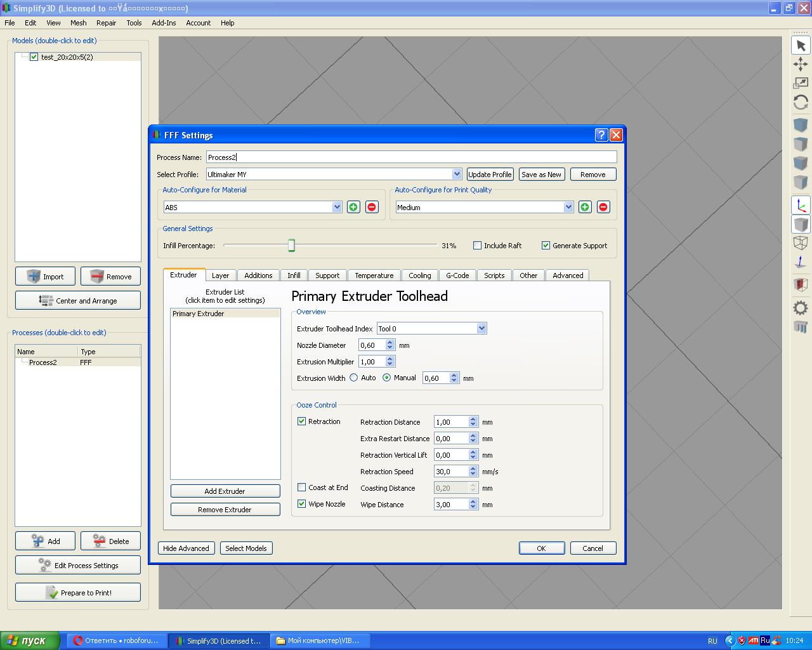Select the Auto extrusion width option

coord(354,378)
